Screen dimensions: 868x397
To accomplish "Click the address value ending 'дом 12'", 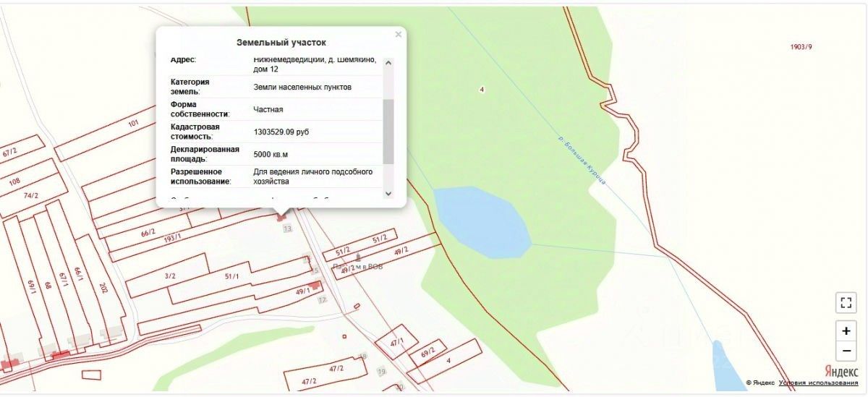I will point(315,64).
